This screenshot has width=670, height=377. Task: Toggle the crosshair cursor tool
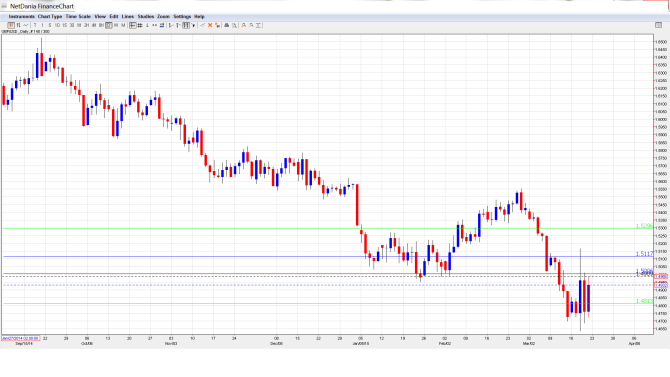pyautogui.click(x=132, y=25)
